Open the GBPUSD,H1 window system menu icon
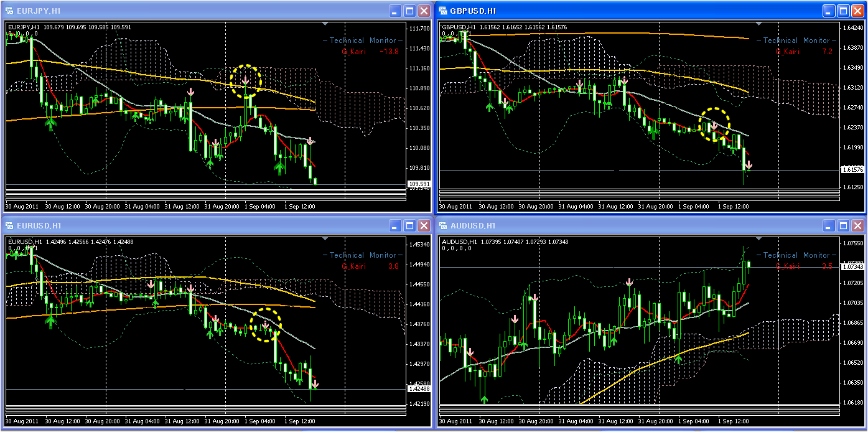Image resolution: width=868 pixels, height=432 pixels. pos(443,11)
